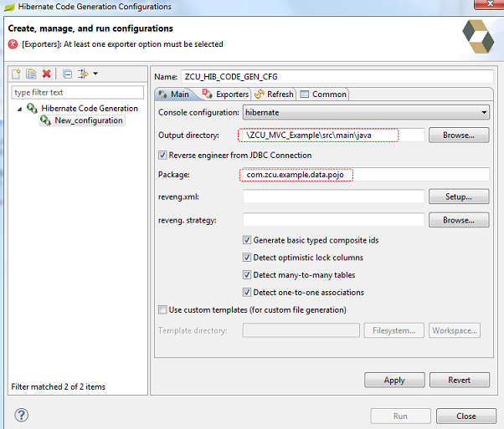Click the reveng. strategy text field
This screenshot has height=429, width=504.
[334, 220]
